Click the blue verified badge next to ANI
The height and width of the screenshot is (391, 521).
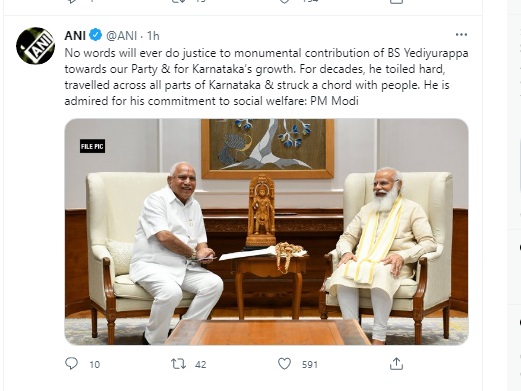click(x=96, y=35)
